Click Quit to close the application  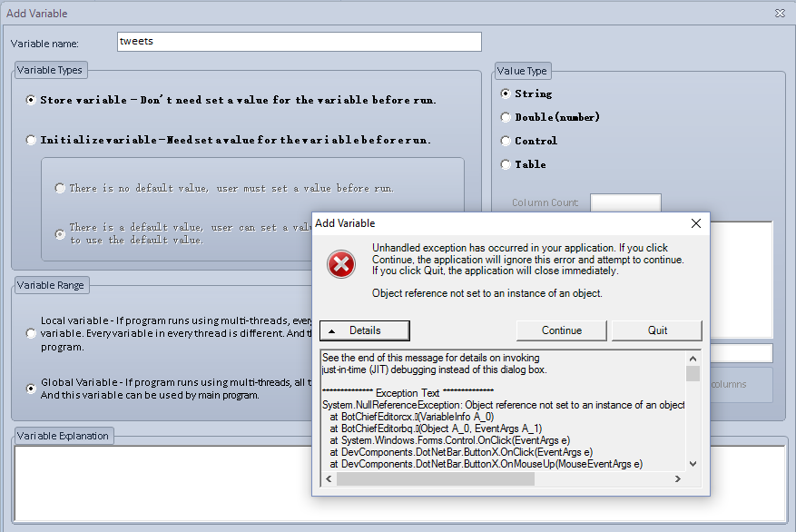click(657, 330)
